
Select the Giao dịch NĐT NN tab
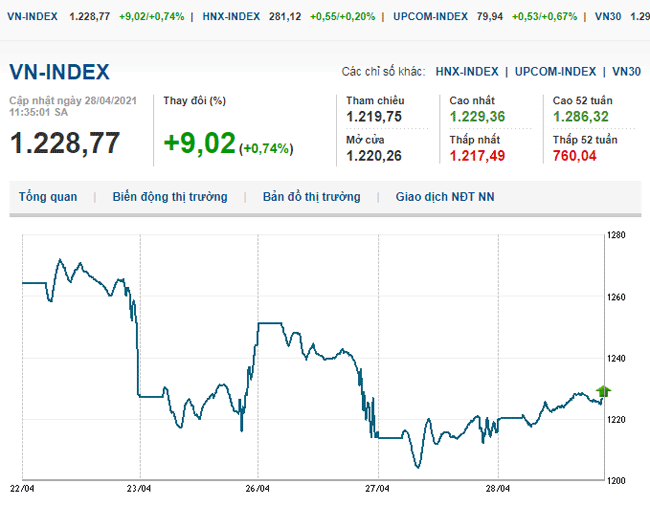445,197
